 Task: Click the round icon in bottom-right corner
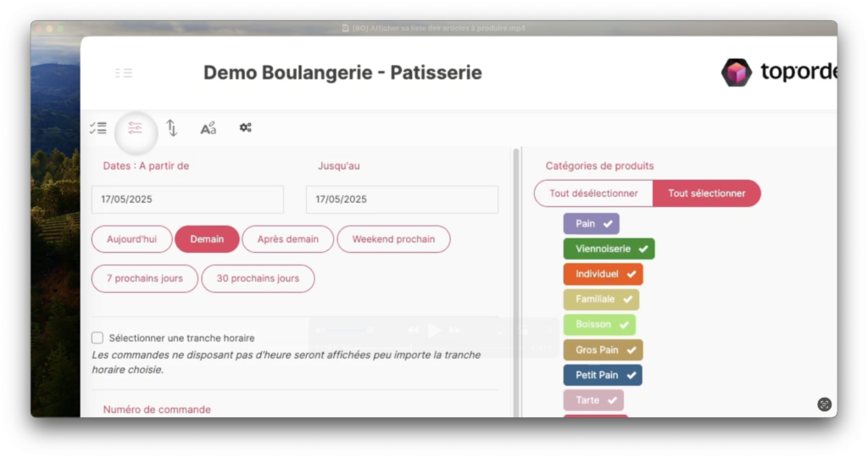pyautogui.click(x=824, y=405)
